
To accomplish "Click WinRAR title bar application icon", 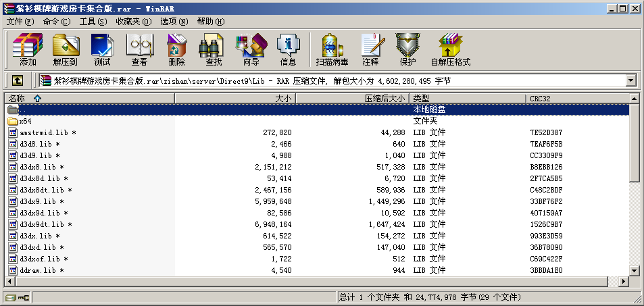I will [9, 9].
